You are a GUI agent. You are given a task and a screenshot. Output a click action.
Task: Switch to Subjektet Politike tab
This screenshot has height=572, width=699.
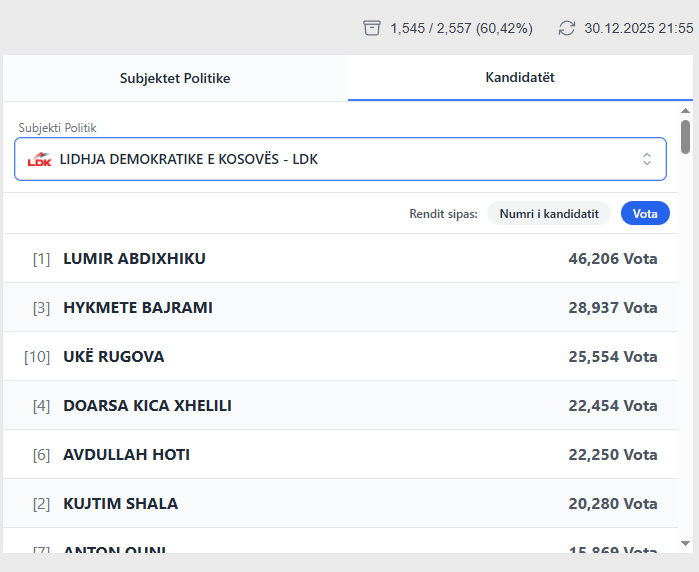tap(175, 78)
